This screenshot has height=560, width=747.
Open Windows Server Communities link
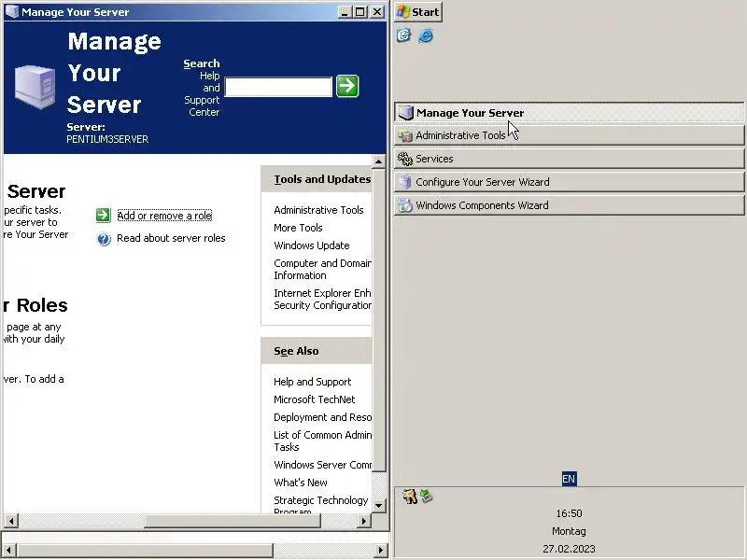[322, 465]
